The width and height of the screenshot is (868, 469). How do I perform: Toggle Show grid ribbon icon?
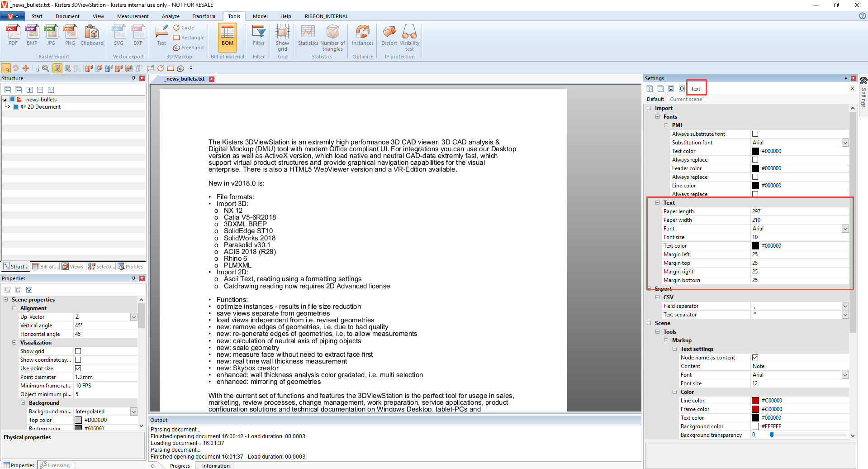coord(283,38)
